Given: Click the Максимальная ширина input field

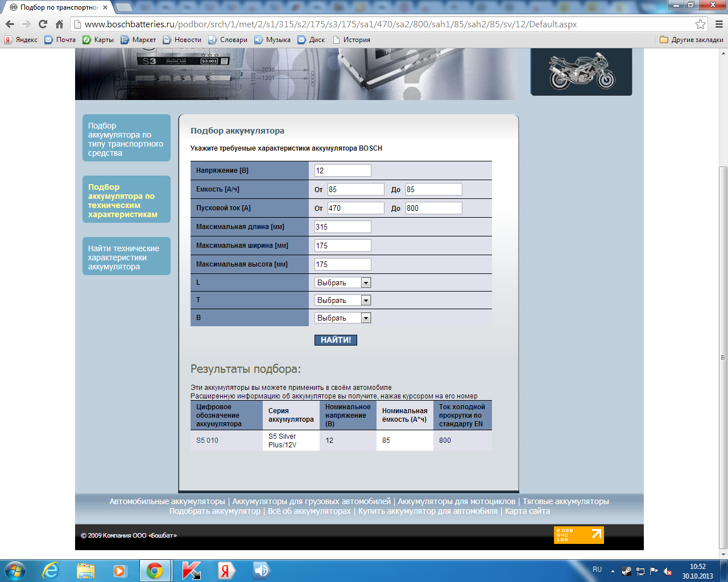Looking at the screenshot, I should click(x=343, y=246).
